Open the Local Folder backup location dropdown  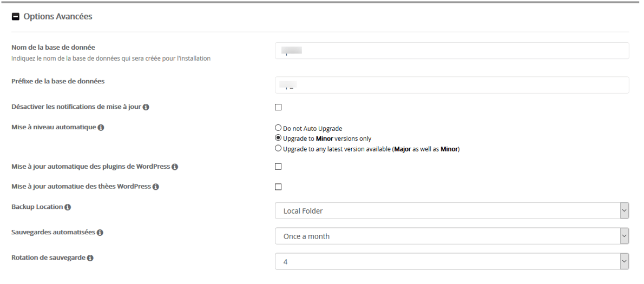point(452,211)
